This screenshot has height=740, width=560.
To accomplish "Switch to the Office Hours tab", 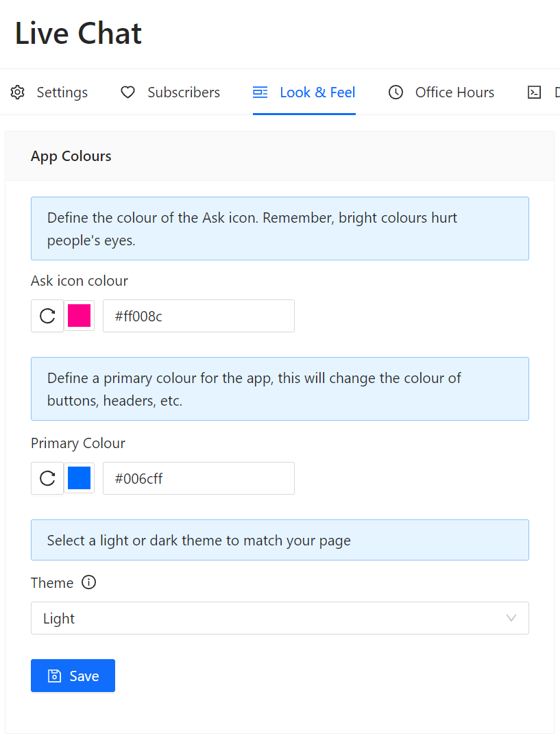I will pyautogui.click(x=454, y=92).
